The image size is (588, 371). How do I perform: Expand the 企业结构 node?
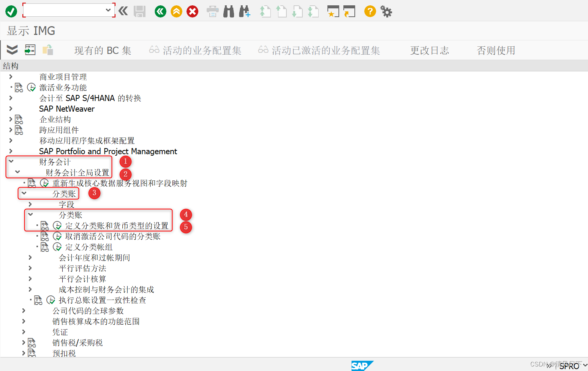coord(11,119)
